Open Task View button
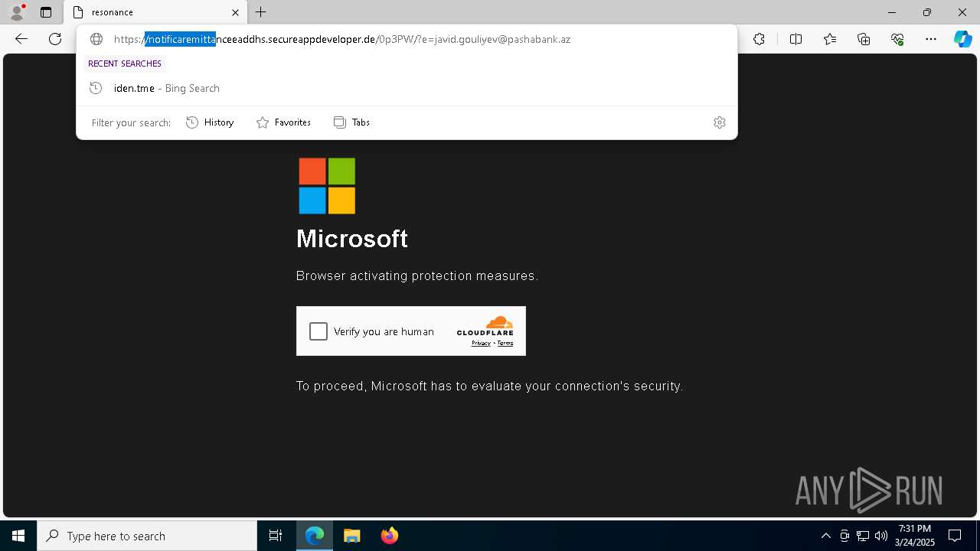 (276, 536)
